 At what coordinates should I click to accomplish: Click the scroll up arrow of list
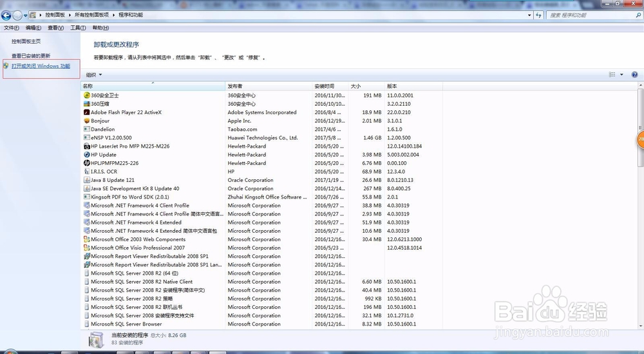(641, 85)
